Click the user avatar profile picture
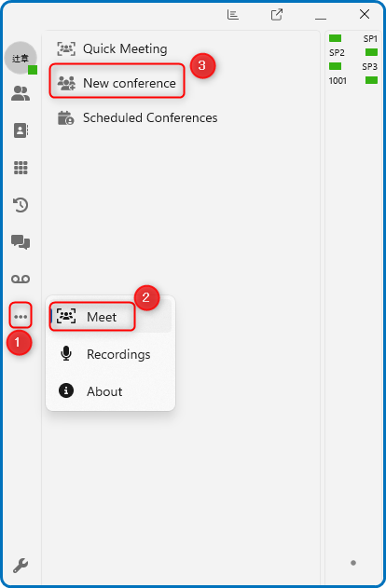The height and width of the screenshot is (588, 386). pyautogui.click(x=21, y=58)
